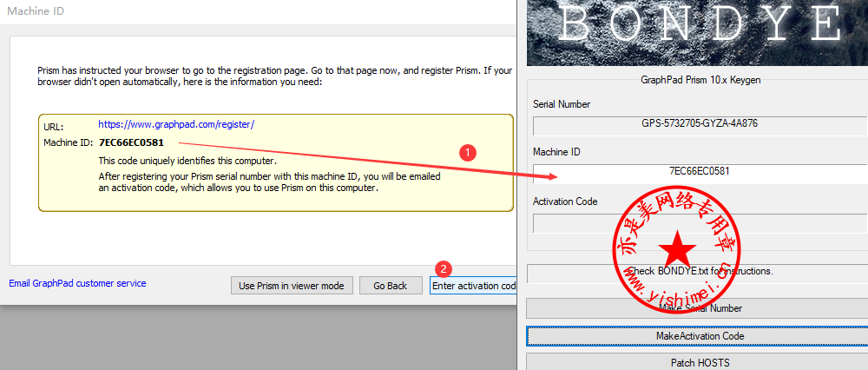Click the 'Check BONDYE.txt for instructions' status box
The image size is (868, 370).
click(x=698, y=273)
